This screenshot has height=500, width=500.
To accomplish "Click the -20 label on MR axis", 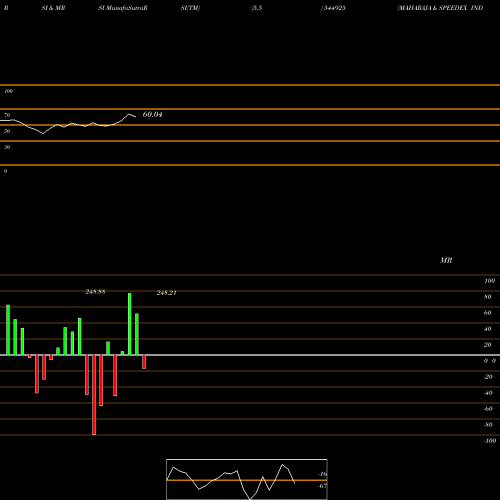I will click(x=488, y=377).
